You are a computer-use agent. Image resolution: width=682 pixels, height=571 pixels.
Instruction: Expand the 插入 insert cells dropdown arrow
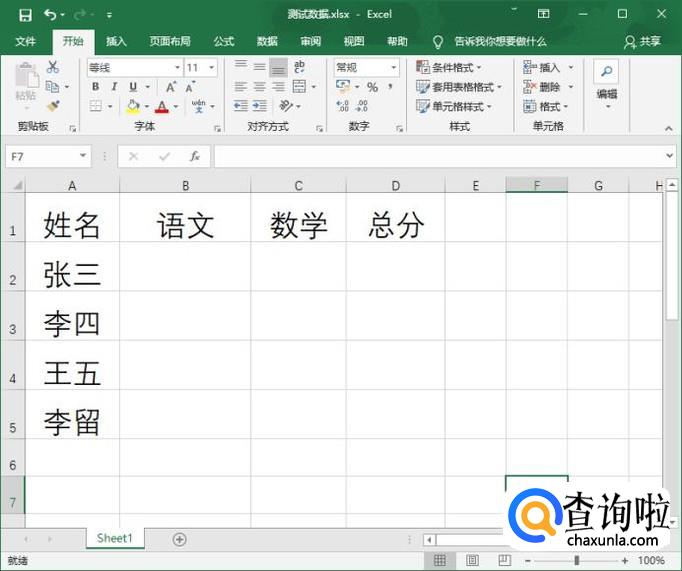point(571,67)
